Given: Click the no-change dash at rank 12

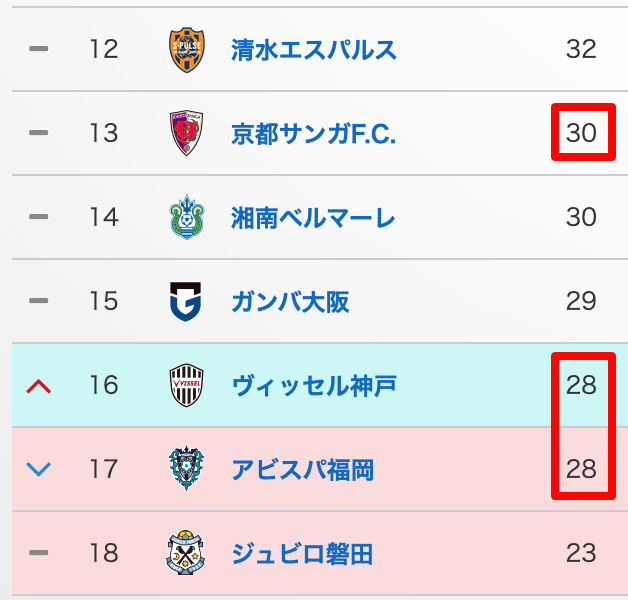Looking at the screenshot, I should pos(39,49).
